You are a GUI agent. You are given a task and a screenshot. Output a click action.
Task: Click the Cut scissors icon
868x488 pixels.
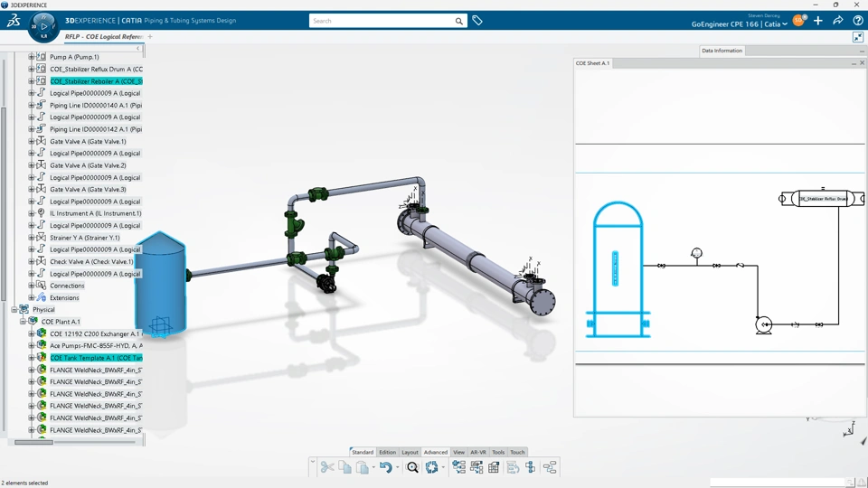tap(327, 467)
